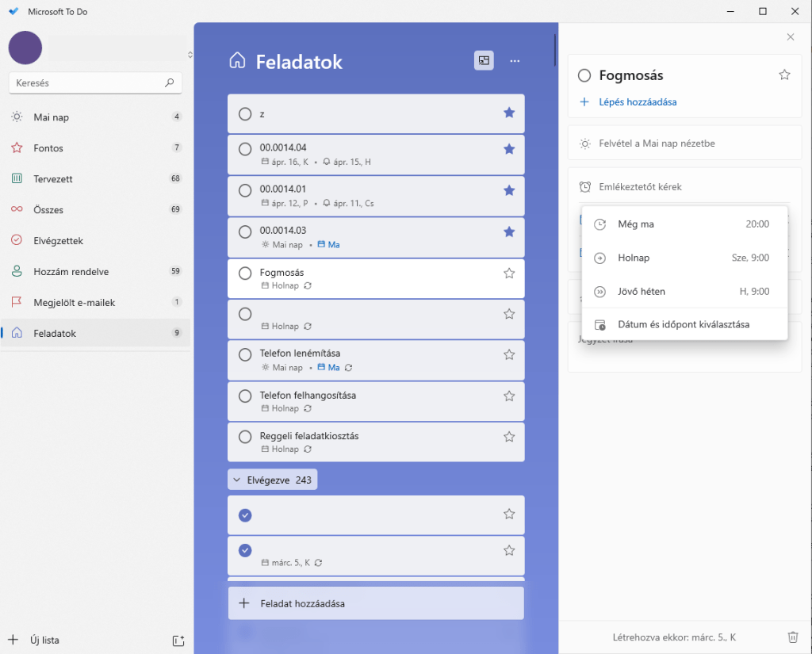Click the new group icon beside Új lista
Viewport: 812px width, 654px height.
[x=178, y=641]
